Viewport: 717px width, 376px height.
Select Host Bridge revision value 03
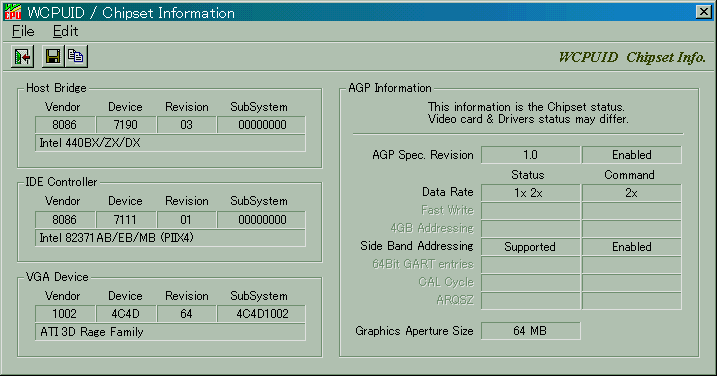click(x=187, y=125)
